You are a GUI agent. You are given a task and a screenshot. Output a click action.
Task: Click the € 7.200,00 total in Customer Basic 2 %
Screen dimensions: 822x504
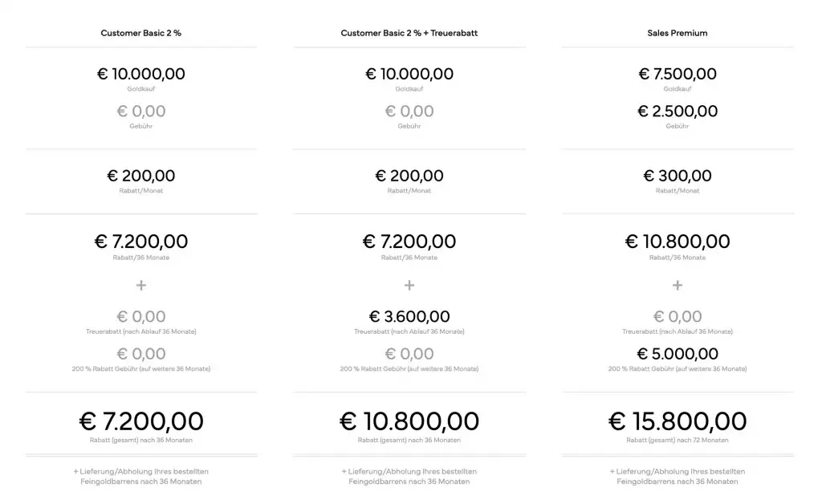(x=141, y=421)
